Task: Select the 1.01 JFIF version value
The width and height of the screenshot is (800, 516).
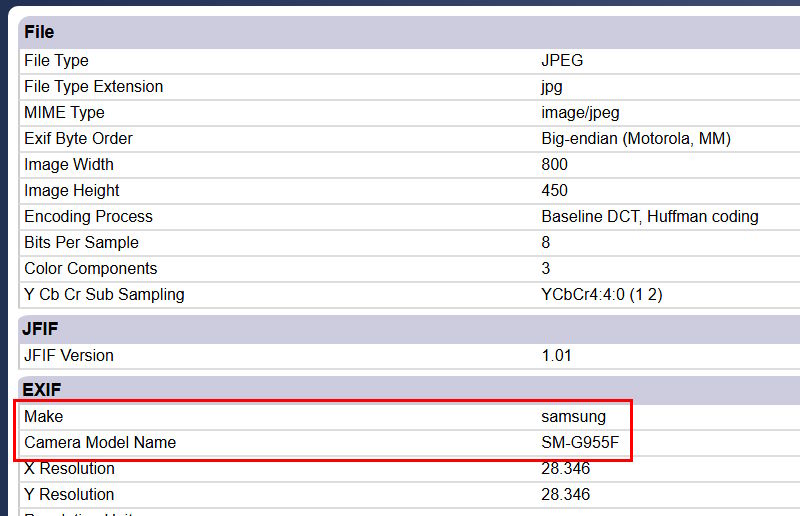Action: (556, 355)
